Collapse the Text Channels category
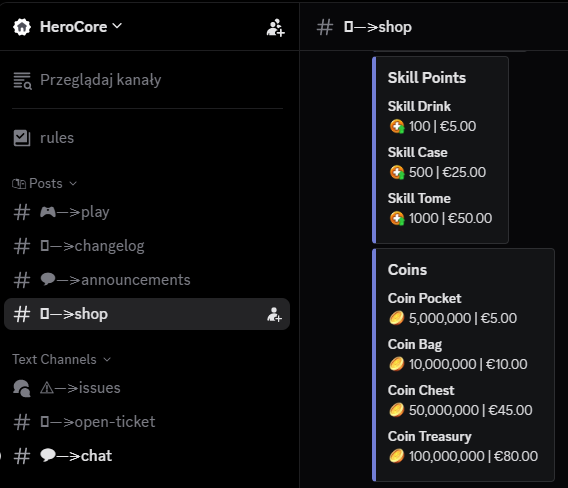 coord(62,360)
